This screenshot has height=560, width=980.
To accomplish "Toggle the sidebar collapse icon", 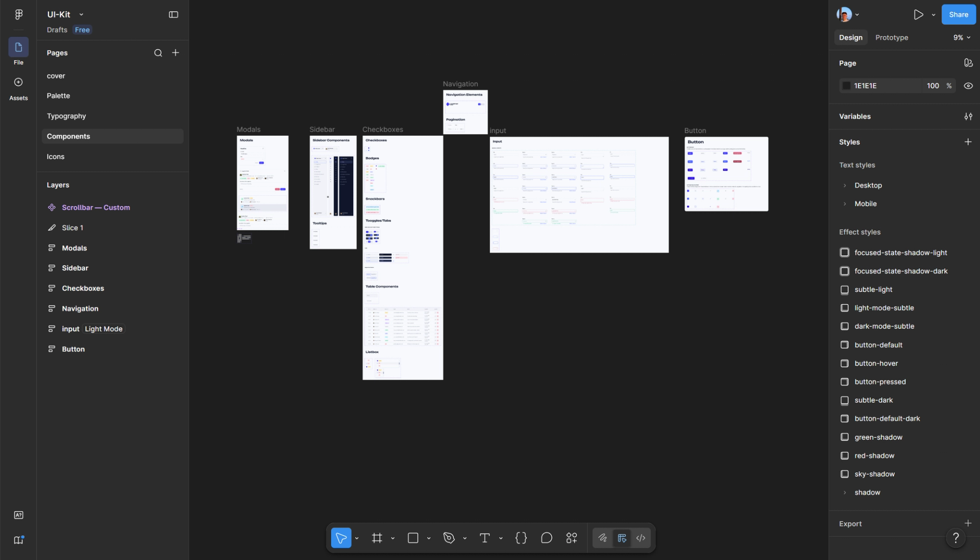I will click(x=174, y=14).
